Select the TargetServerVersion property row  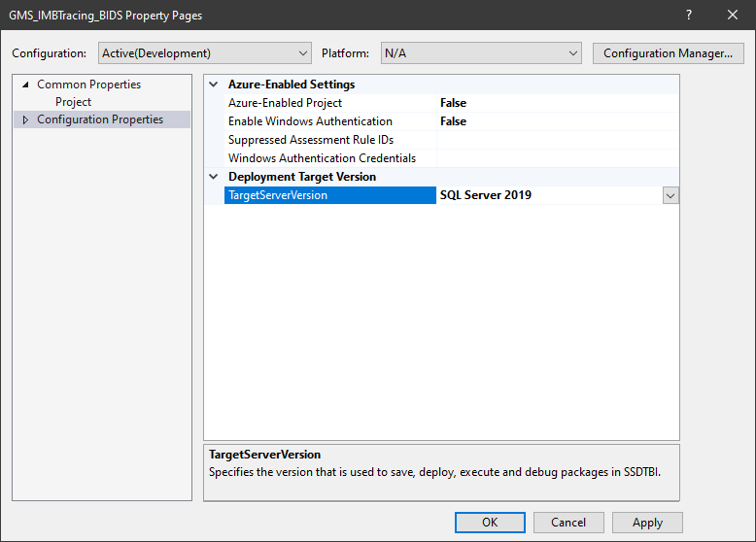coord(278,195)
